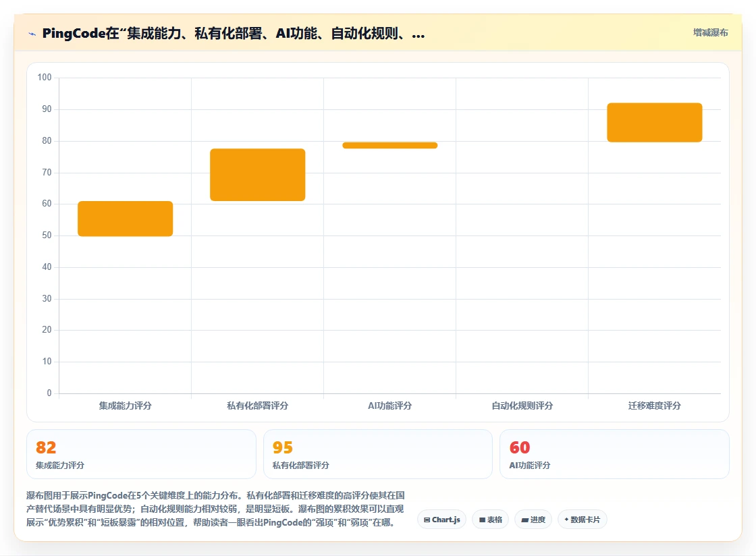
Task: Click the x-axis label 私有化部署评分
Action: tap(257, 406)
